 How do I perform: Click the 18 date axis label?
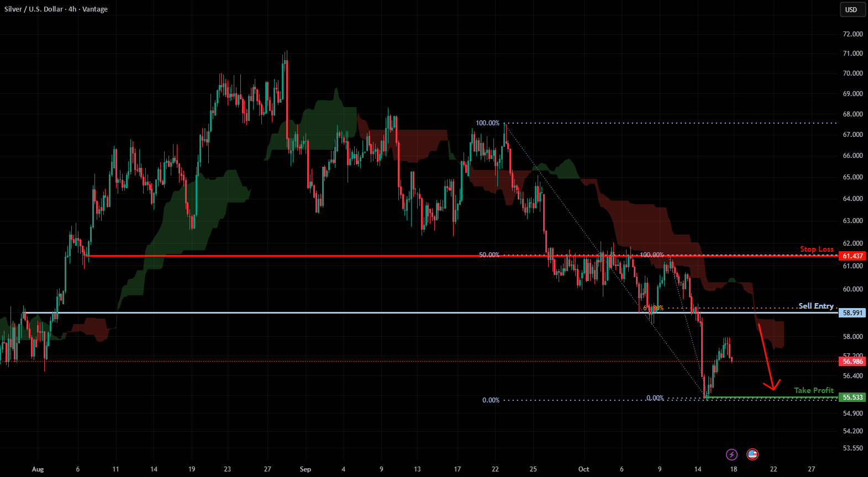tap(733, 469)
